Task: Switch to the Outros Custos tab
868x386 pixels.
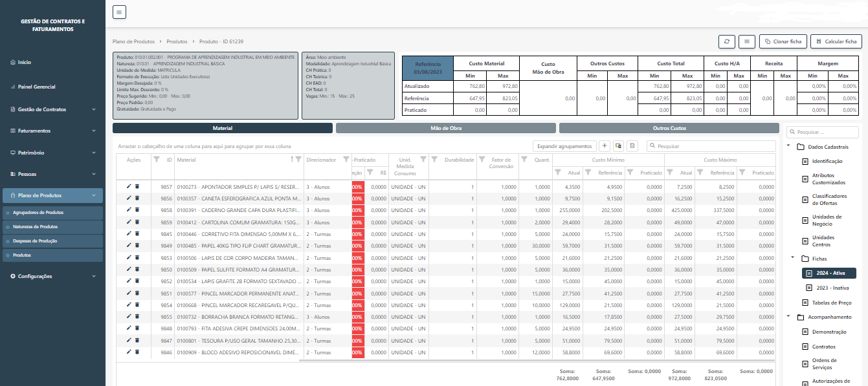Action: [669, 129]
